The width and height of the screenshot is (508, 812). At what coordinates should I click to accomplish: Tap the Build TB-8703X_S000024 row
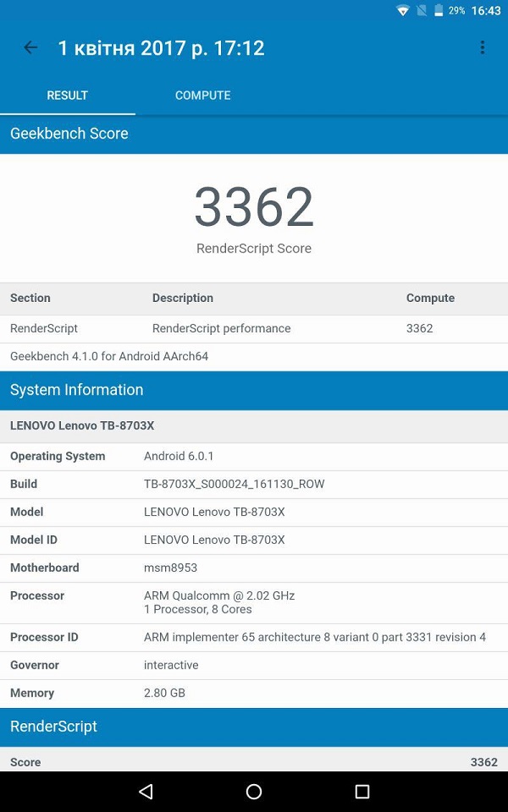(x=254, y=484)
